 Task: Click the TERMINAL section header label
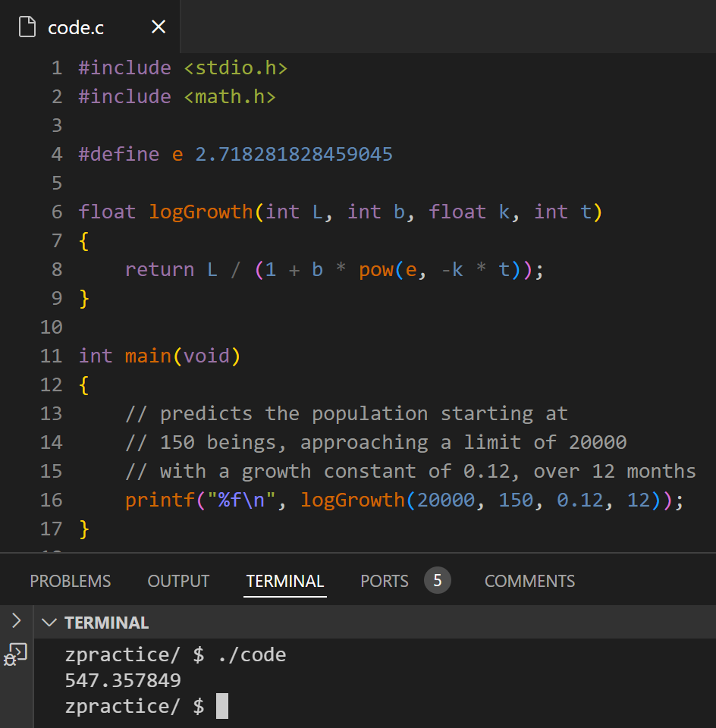click(x=106, y=623)
